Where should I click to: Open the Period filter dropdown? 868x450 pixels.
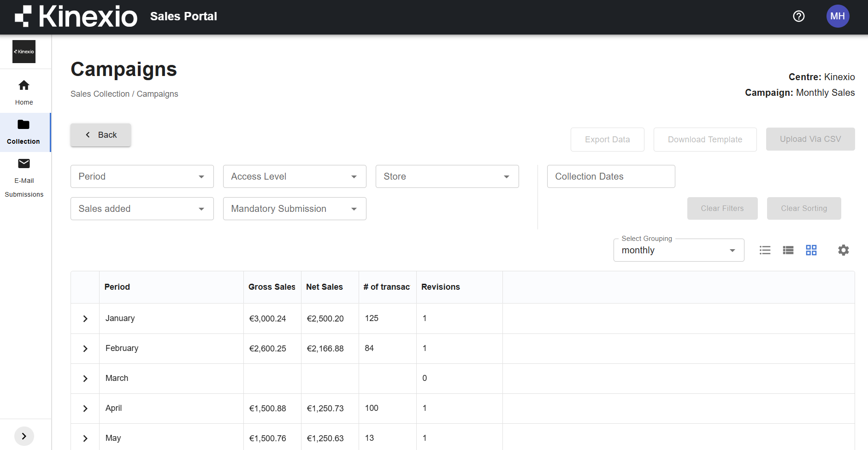click(x=142, y=176)
